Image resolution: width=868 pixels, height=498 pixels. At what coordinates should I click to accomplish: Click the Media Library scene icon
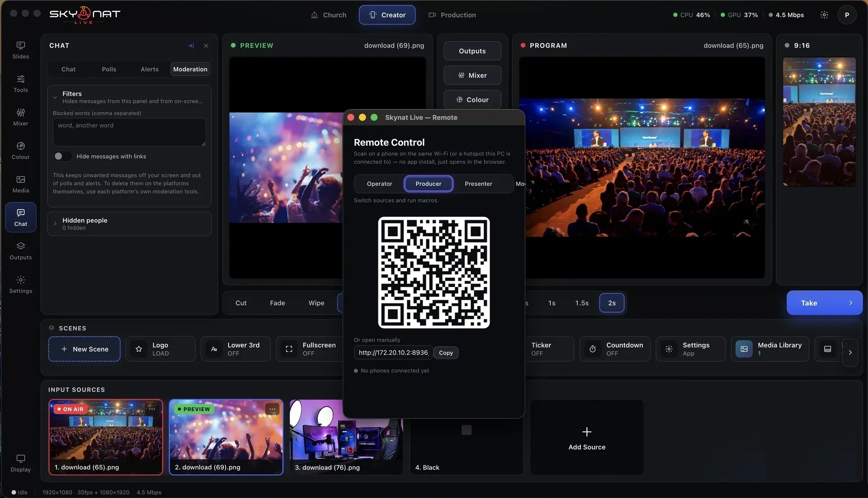(744, 349)
